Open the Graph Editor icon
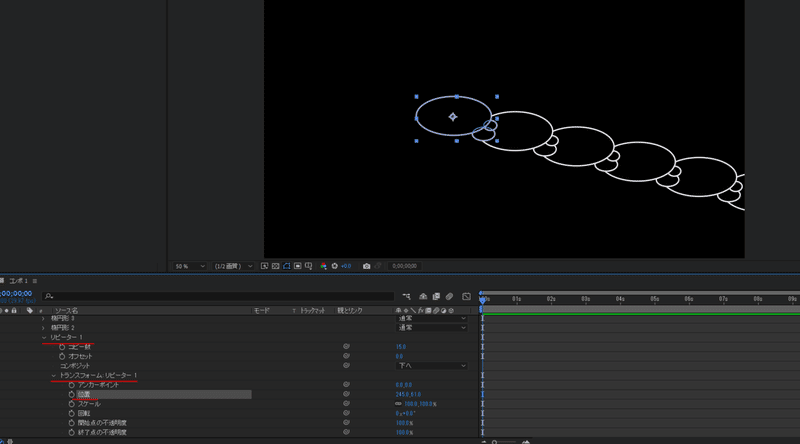 pos(466,296)
